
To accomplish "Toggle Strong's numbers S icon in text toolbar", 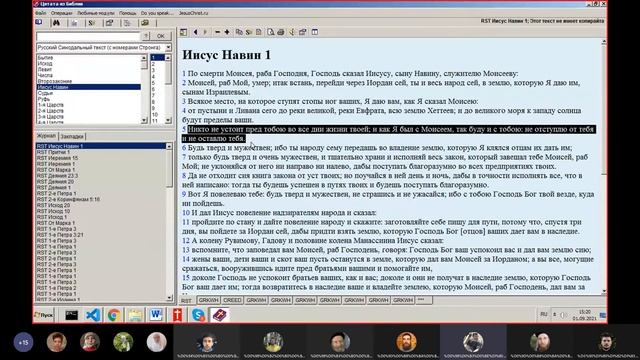I will tap(249, 32).
